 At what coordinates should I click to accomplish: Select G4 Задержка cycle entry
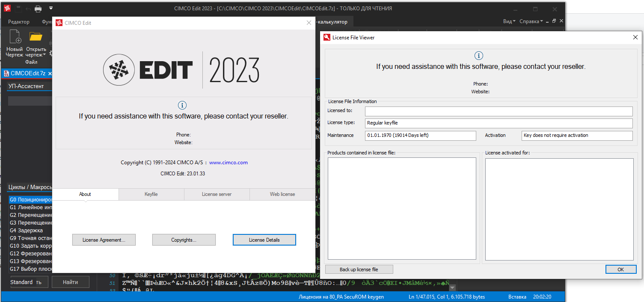coord(31,231)
